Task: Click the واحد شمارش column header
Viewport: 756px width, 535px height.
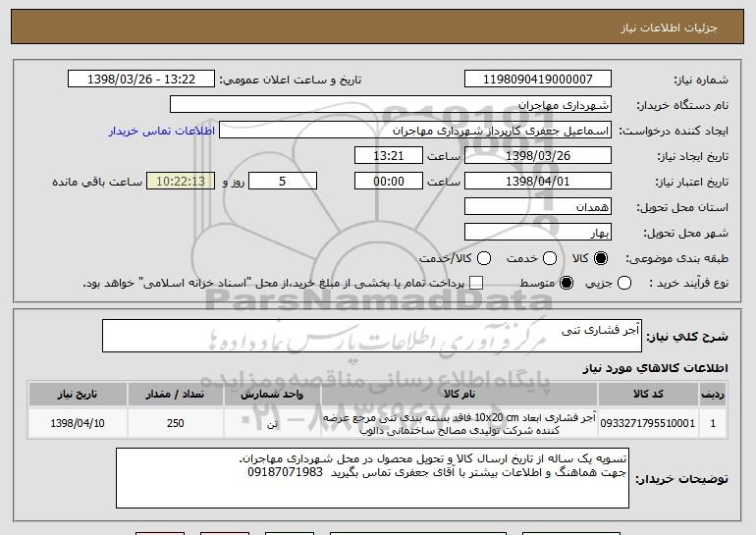Action: (x=272, y=395)
